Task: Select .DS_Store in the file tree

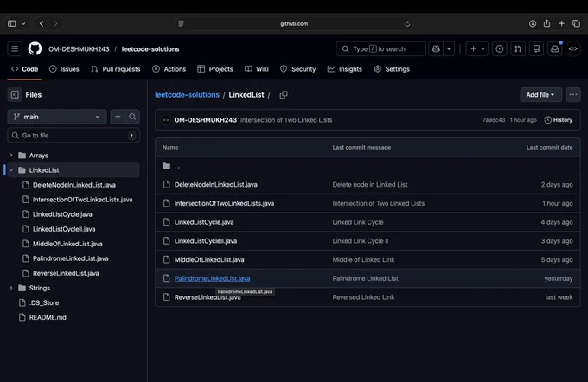Action: 44,302
